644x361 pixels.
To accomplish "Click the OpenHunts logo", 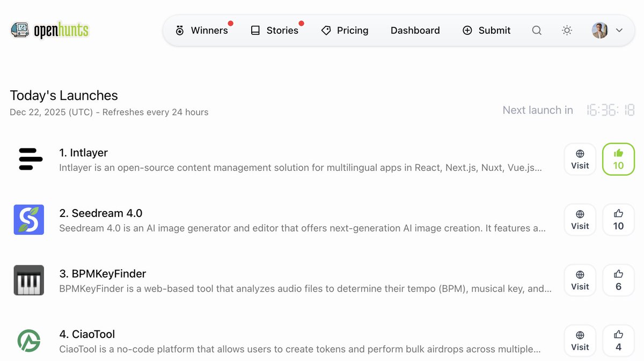I will click(49, 31).
